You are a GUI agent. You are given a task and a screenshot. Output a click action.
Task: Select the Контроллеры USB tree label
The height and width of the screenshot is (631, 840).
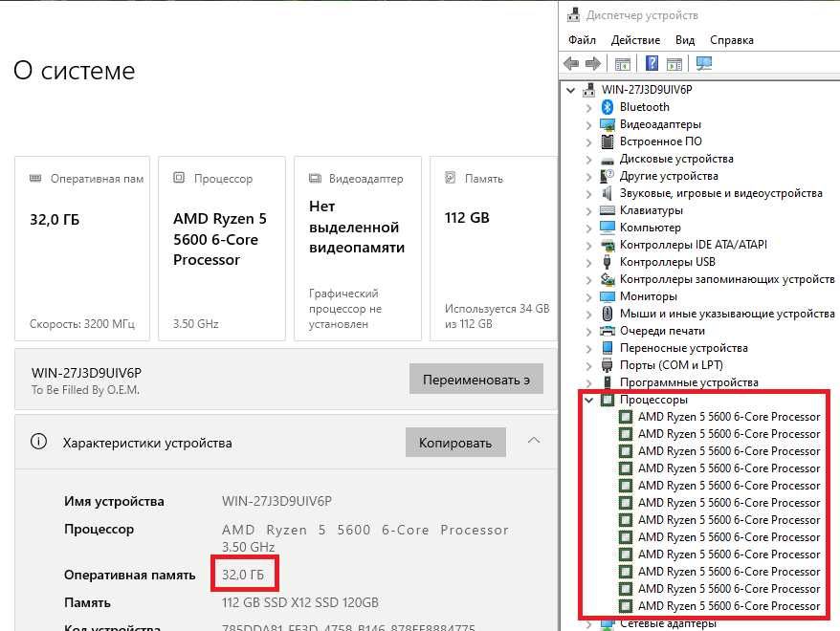coord(668,262)
